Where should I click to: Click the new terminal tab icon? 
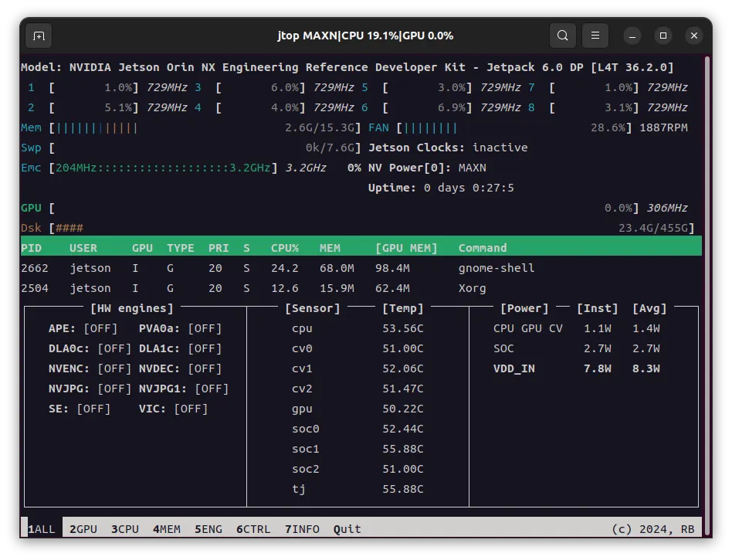click(x=39, y=36)
